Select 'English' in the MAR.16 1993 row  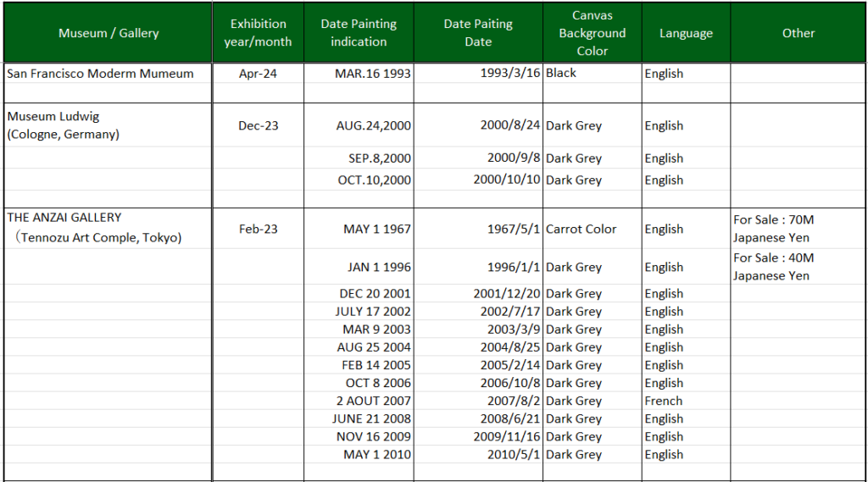point(686,74)
